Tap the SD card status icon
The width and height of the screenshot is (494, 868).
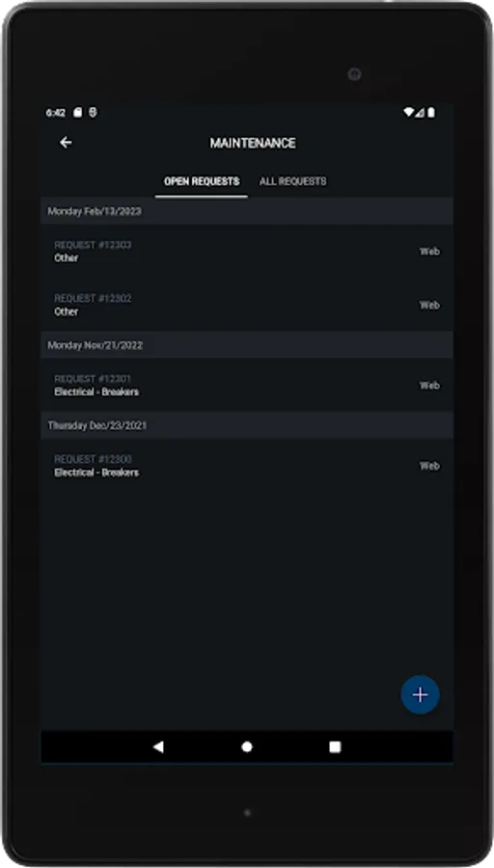point(77,113)
